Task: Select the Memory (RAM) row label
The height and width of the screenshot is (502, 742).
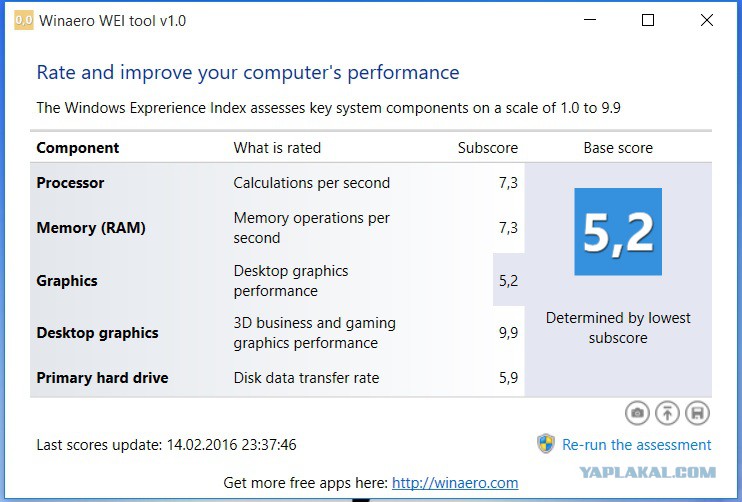Action: [x=91, y=227]
